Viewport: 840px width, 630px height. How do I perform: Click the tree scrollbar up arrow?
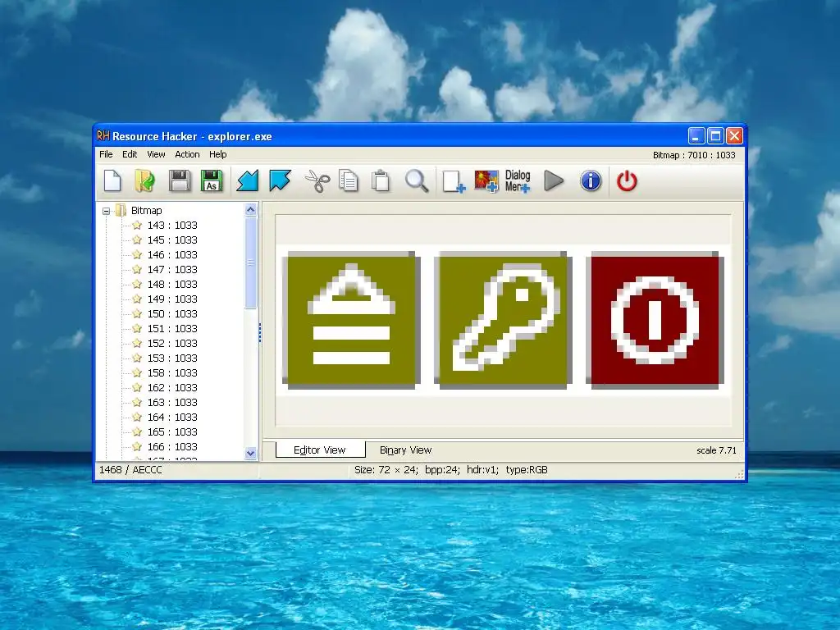(251, 210)
